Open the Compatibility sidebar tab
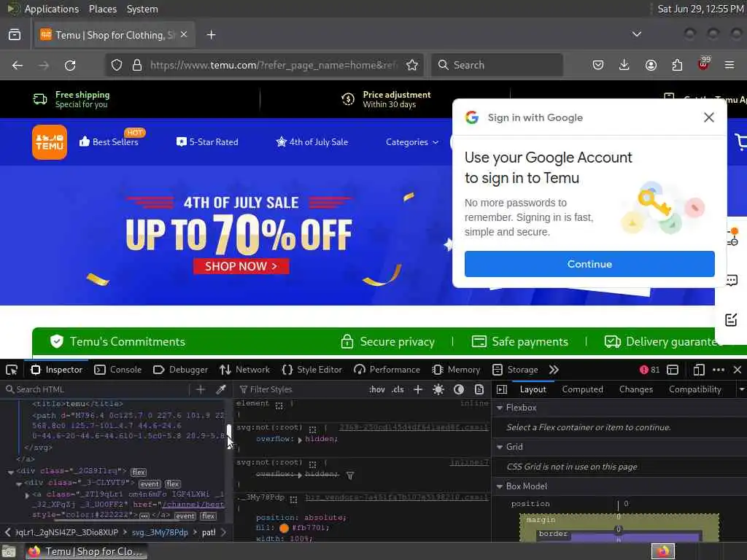 (694, 389)
